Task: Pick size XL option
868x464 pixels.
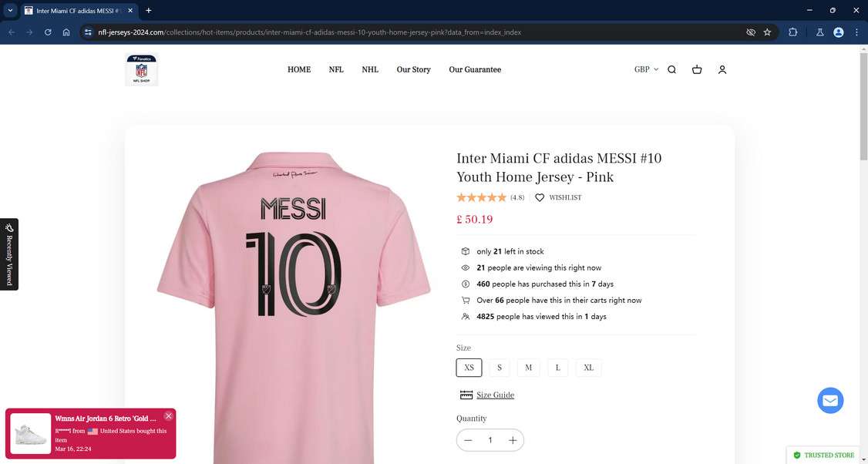Action: pos(588,368)
